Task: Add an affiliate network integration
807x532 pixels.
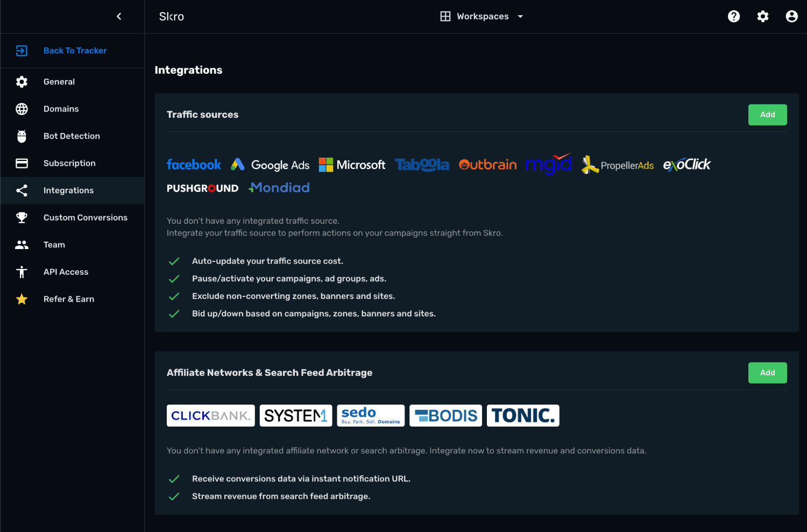Action: pos(768,373)
